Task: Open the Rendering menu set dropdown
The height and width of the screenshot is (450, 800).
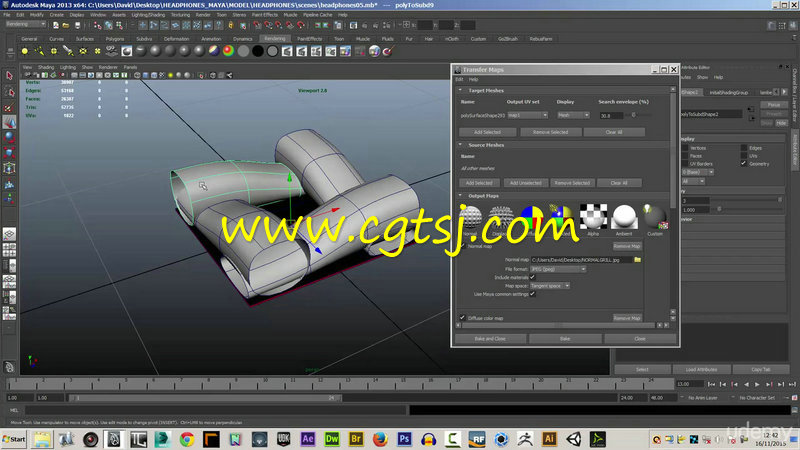Action: pyautogui.click(x=26, y=24)
